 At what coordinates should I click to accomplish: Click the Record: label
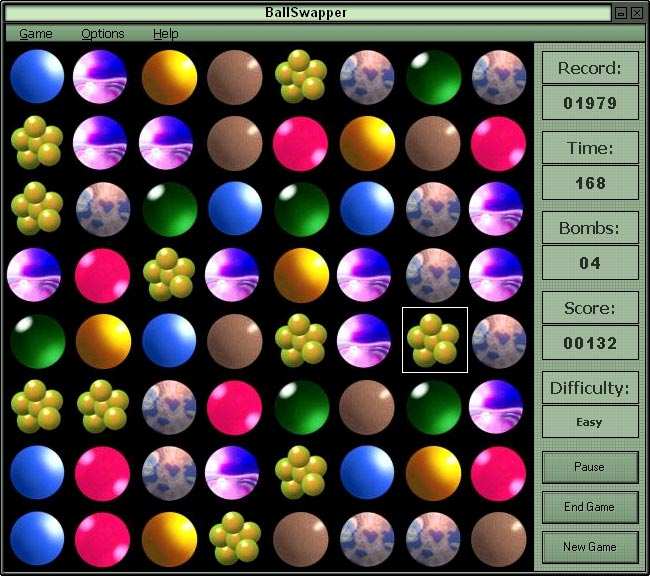(x=590, y=68)
